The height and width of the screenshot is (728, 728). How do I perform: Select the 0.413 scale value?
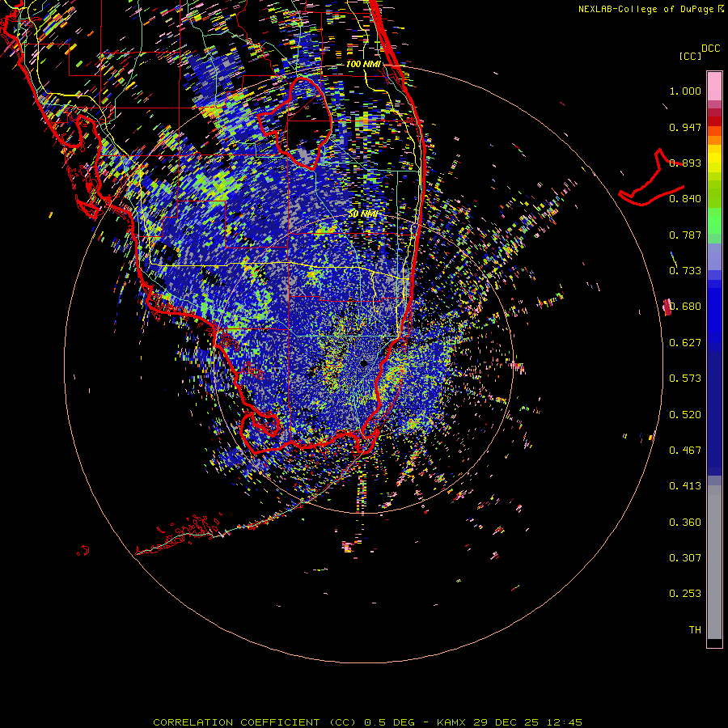[x=685, y=486]
